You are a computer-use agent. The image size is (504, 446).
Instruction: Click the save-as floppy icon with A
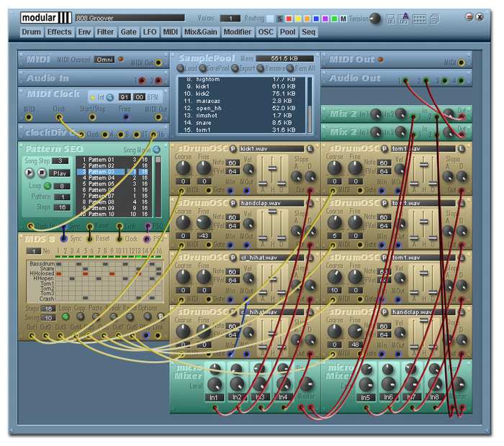click(x=403, y=19)
